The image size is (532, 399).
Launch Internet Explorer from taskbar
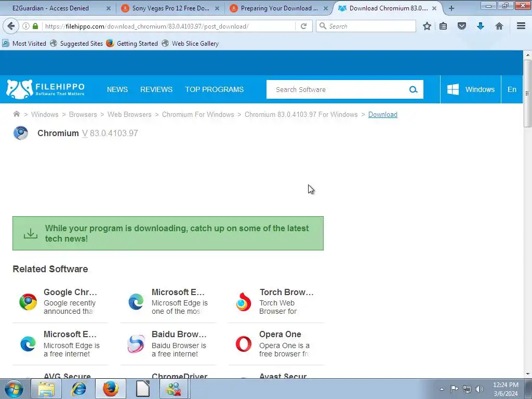tap(78, 389)
